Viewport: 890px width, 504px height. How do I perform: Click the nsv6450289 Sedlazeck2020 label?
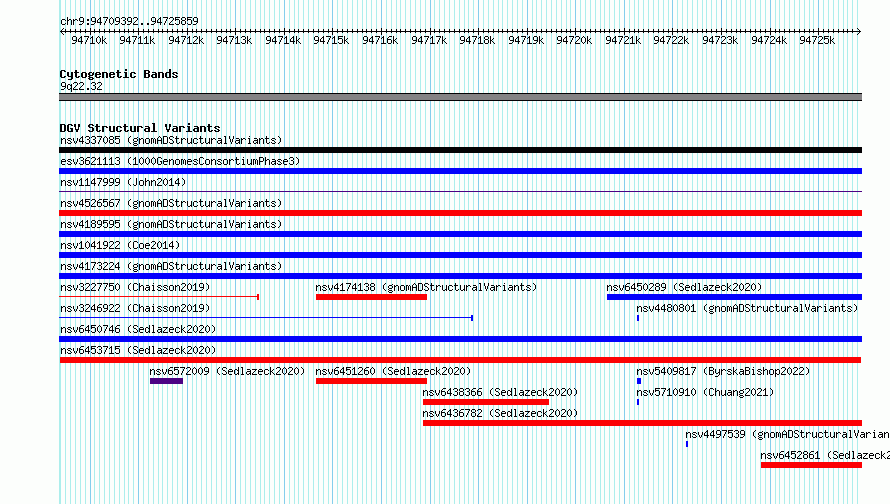click(684, 287)
